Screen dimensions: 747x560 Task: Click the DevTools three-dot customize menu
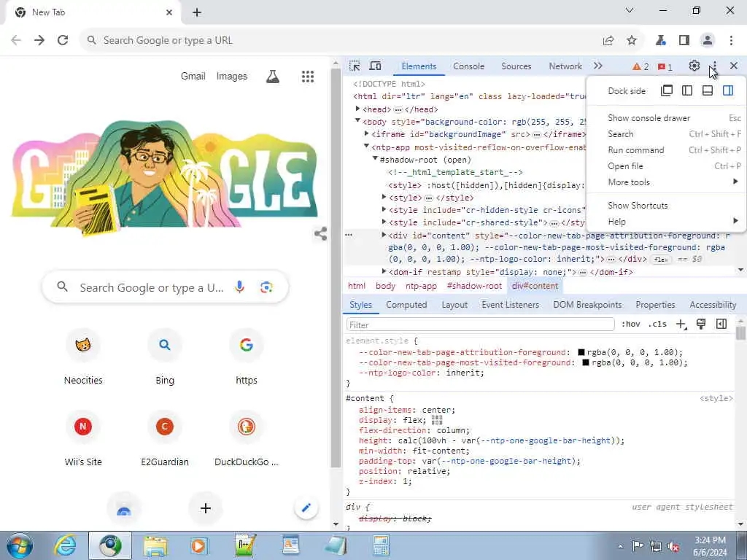click(714, 66)
